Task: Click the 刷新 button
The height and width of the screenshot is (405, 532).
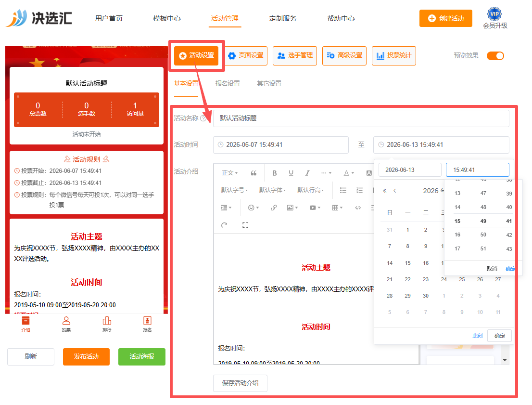Action: click(x=30, y=357)
